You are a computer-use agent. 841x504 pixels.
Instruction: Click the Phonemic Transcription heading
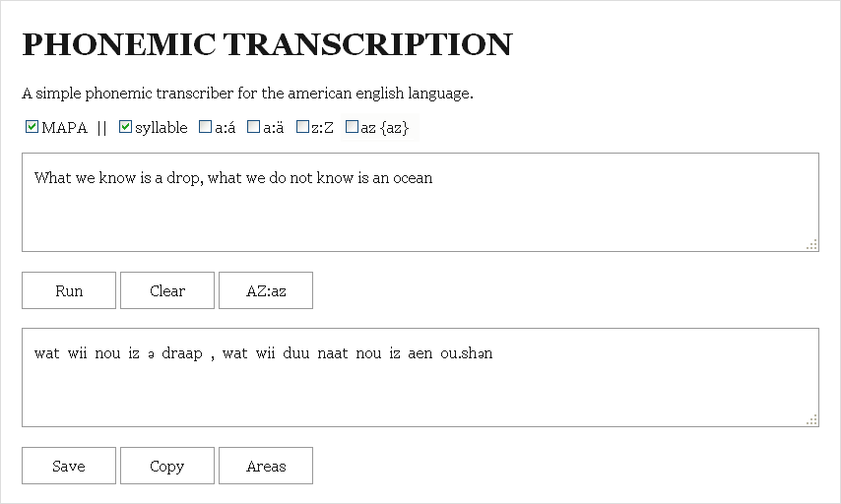pyautogui.click(x=267, y=44)
